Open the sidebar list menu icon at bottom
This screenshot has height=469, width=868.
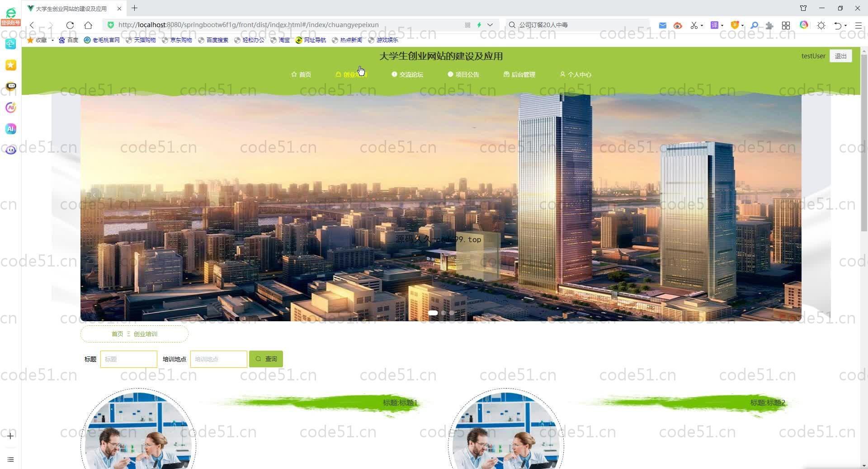pos(11,460)
